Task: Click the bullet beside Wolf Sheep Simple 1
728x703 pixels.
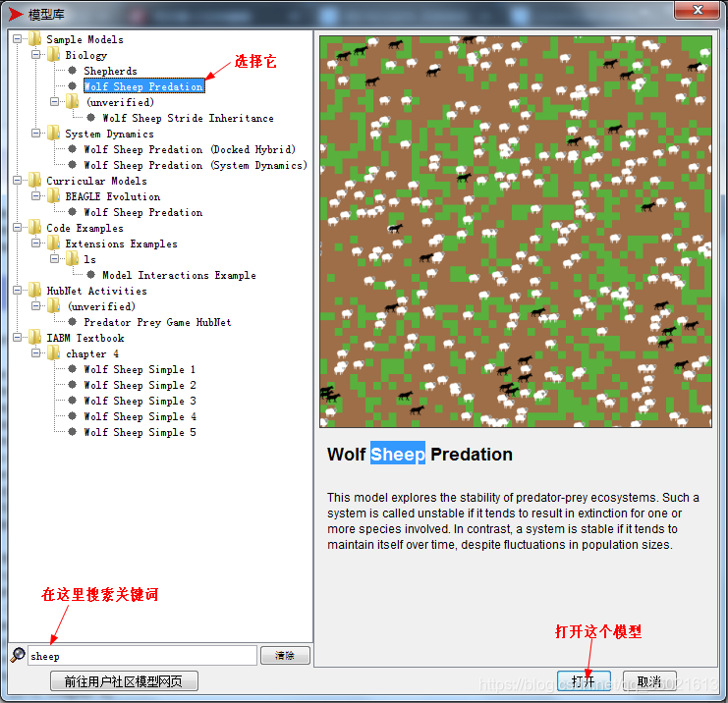Action: [x=73, y=369]
